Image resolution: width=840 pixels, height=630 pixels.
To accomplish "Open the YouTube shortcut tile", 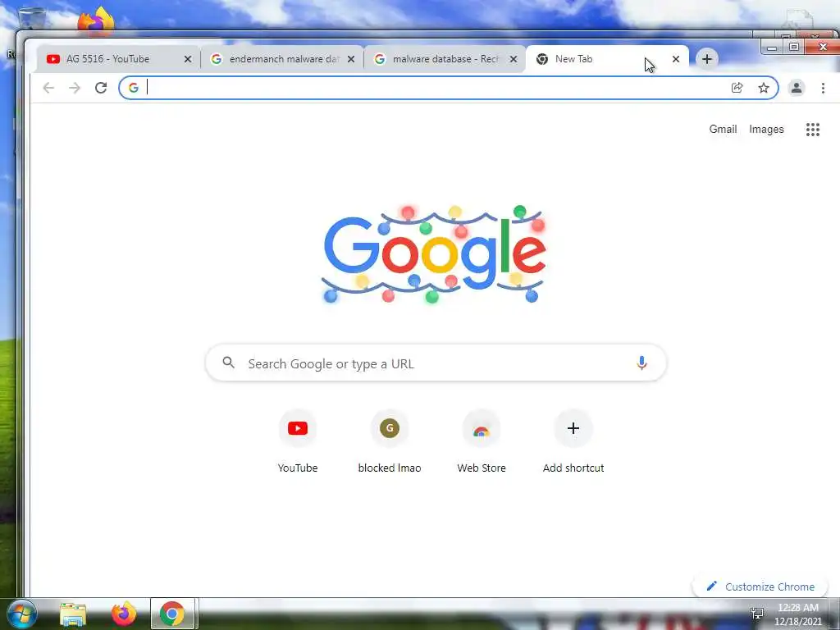I will click(298, 442).
